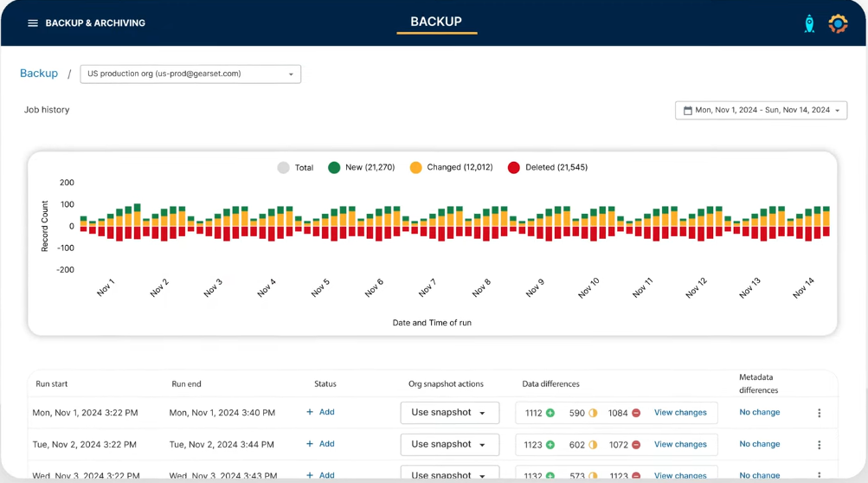The height and width of the screenshot is (483, 868).
Task: Click the orange Changed legend swatch
Action: tap(416, 168)
